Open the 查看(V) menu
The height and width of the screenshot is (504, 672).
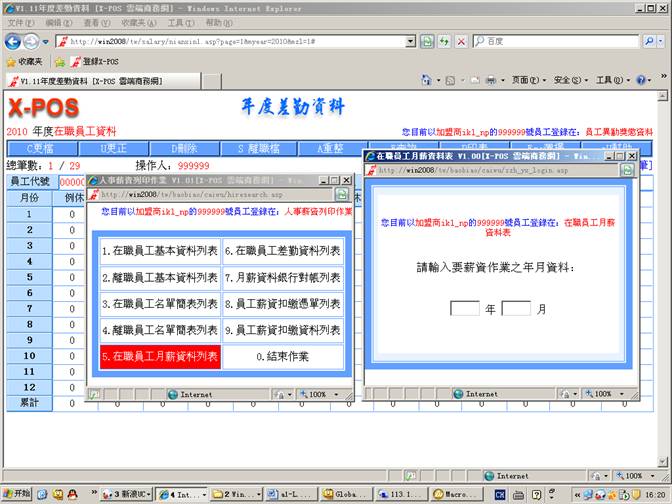click(95, 22)
